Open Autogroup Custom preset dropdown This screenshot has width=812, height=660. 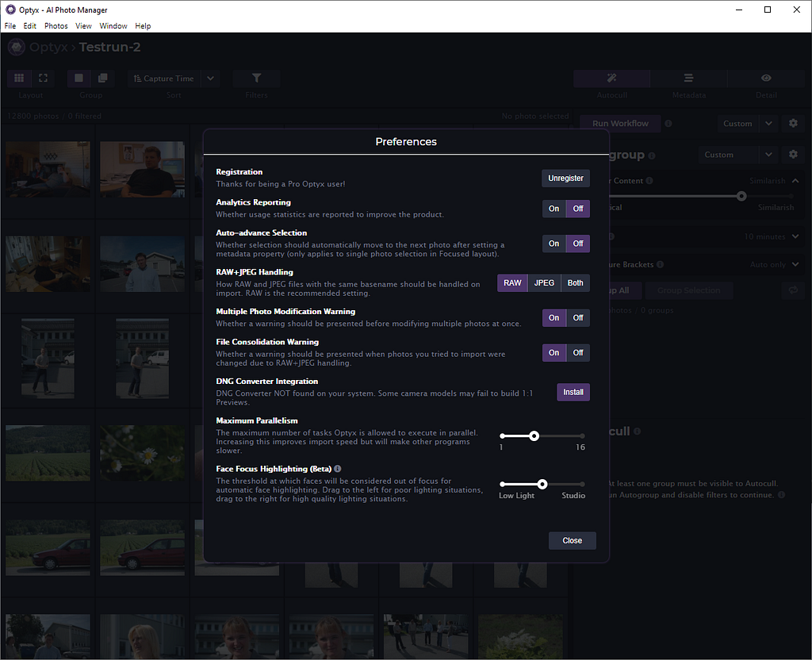(x=768, y=155)
